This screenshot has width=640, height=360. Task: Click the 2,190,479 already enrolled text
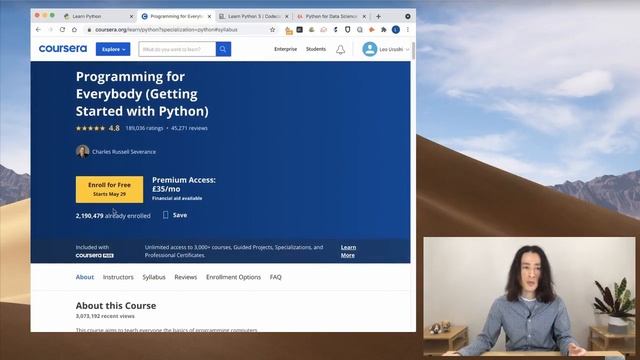click(113, 216)
